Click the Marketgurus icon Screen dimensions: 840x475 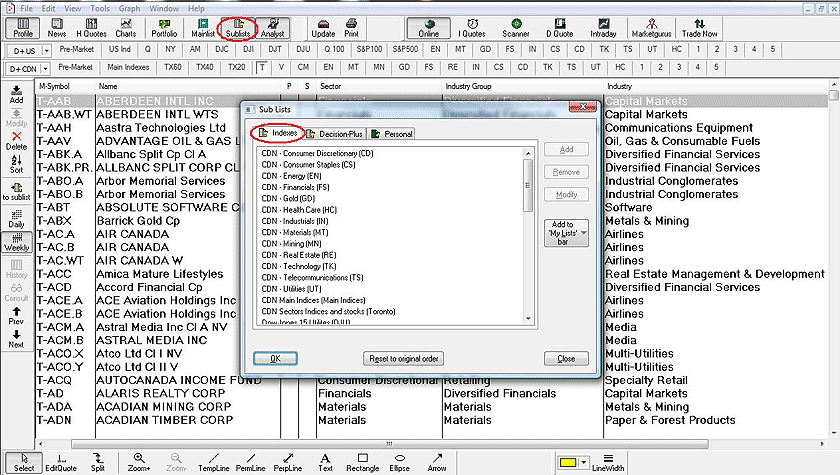click(649, 27)
